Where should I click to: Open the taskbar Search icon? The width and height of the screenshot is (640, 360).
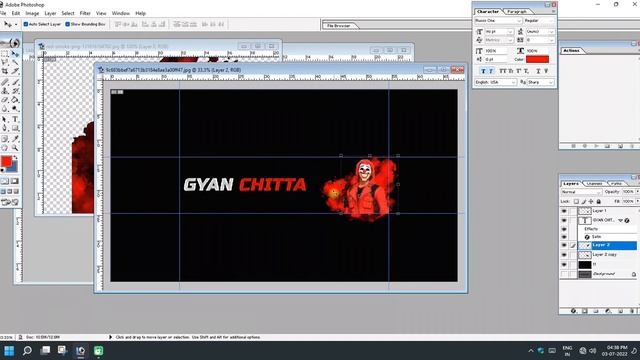(27, 351)
